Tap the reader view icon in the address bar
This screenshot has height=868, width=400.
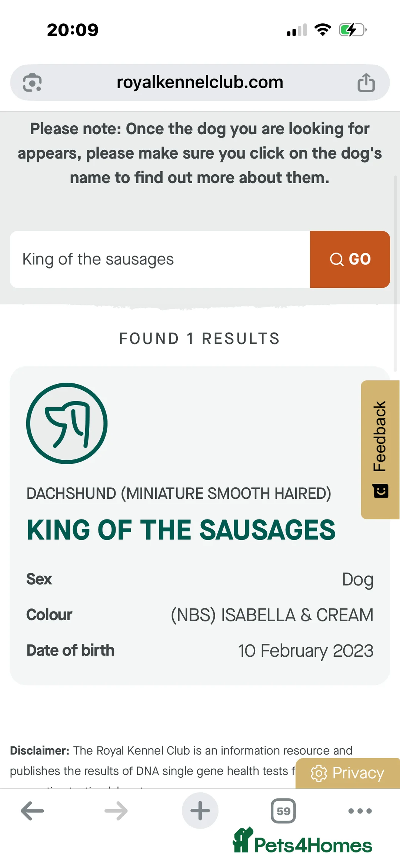(32, 82)
